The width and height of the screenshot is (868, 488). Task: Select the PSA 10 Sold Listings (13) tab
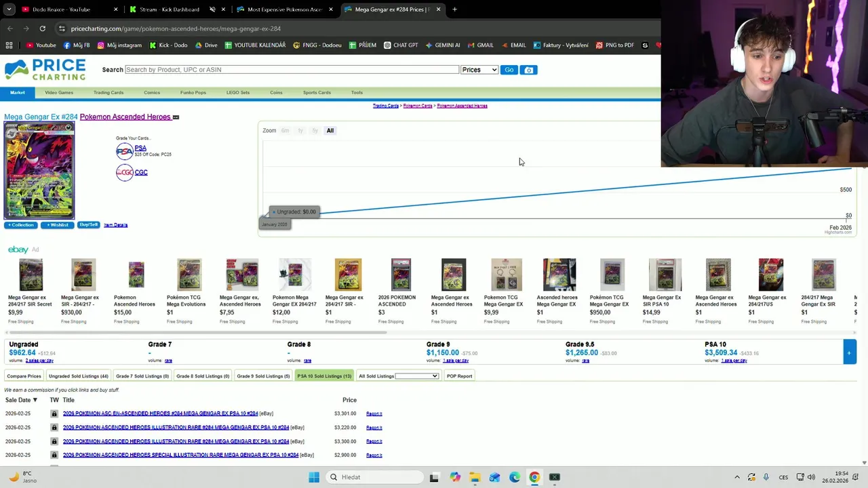324,376
